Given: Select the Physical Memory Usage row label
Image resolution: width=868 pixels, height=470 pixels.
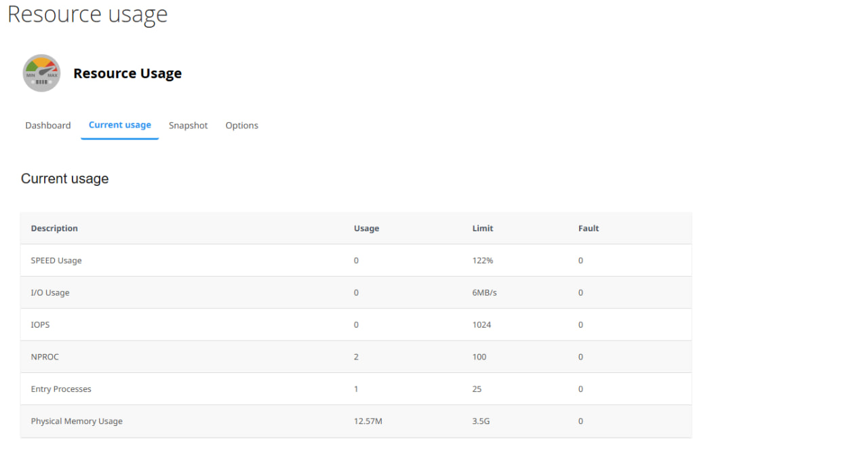Looking at the screenshot, I should [x=77, y=421].
